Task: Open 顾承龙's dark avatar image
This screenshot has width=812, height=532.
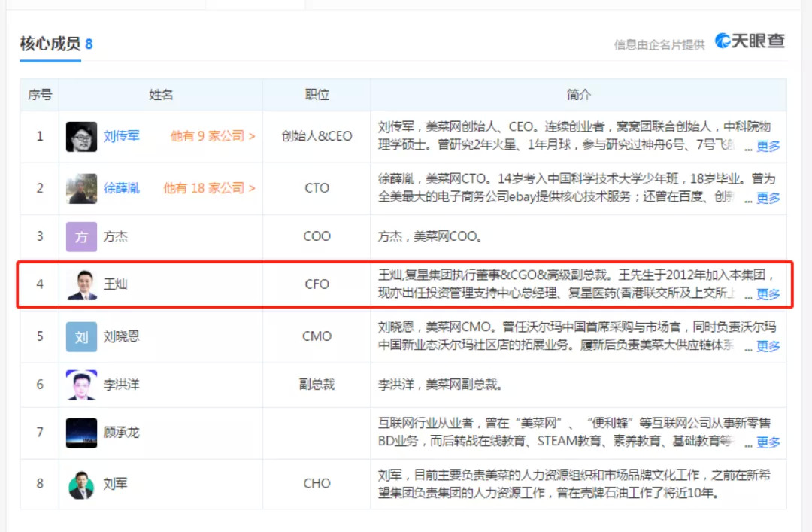Action: pyautogui.click(x=81, y=433)
